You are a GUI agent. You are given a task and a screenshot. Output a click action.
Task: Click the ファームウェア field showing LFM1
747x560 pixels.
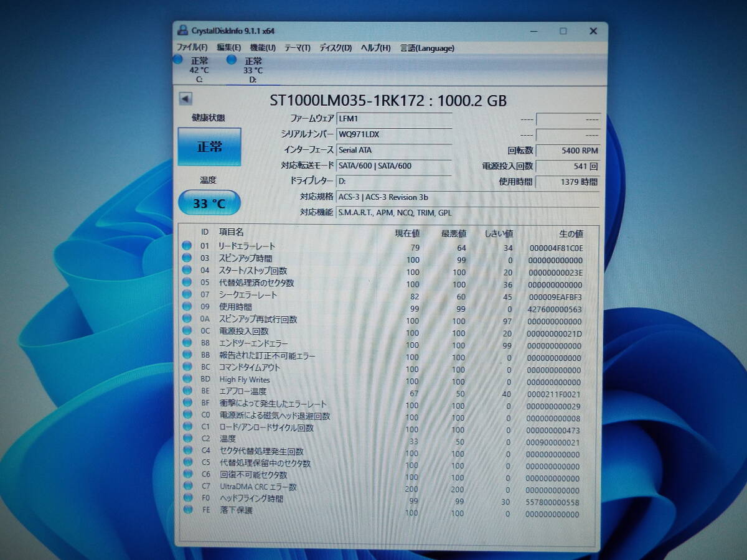pos(394,118)
